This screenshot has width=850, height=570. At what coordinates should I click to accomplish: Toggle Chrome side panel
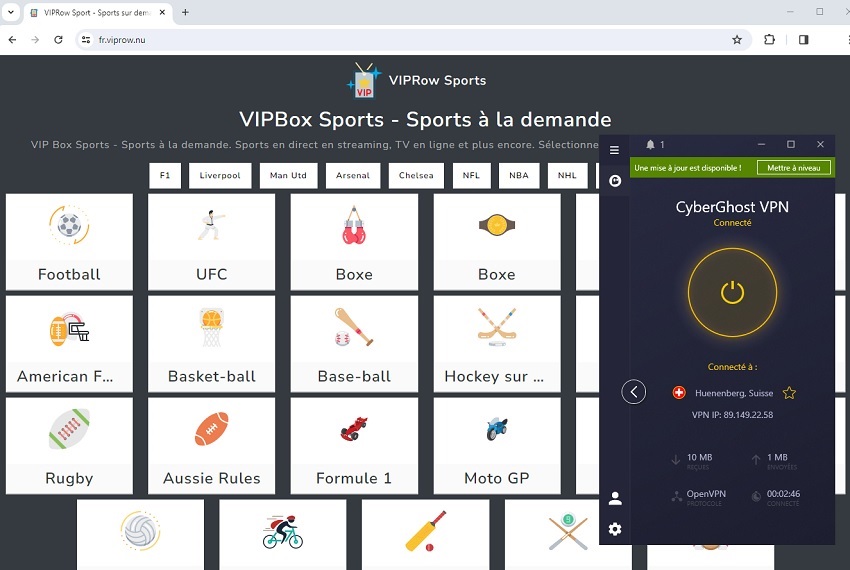[x=803, y=40]
